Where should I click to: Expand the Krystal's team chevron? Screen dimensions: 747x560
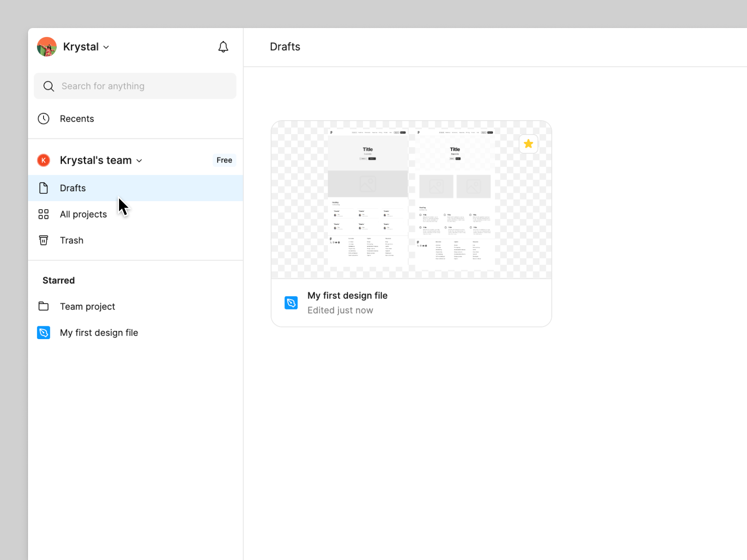139,161
